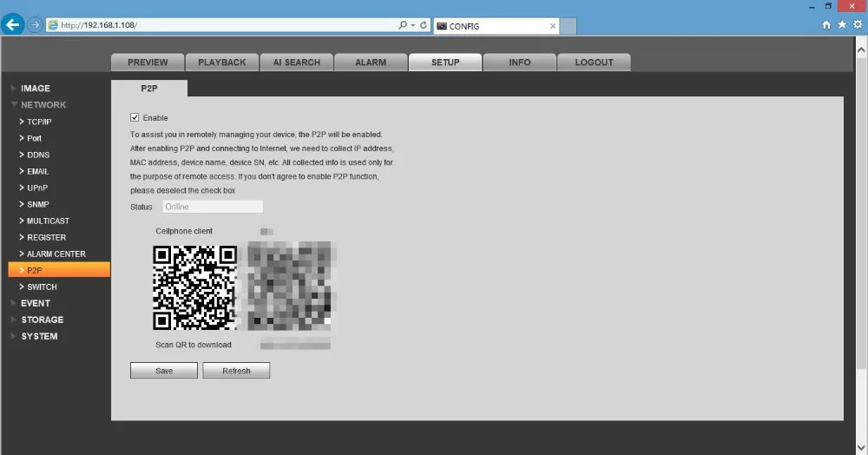Select the SETUP tab
The height and width of the screenshot is (455, 868).
(x=445, y=63)
